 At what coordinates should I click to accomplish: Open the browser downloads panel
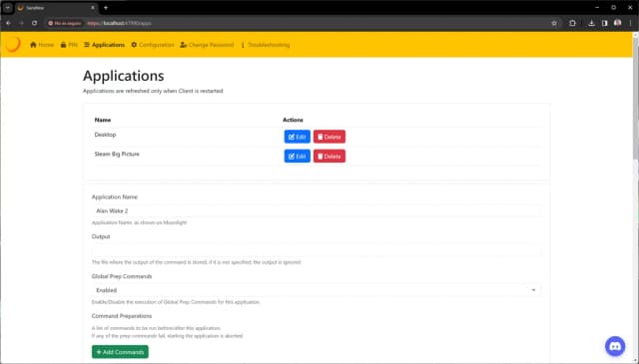tap(591, 23)
